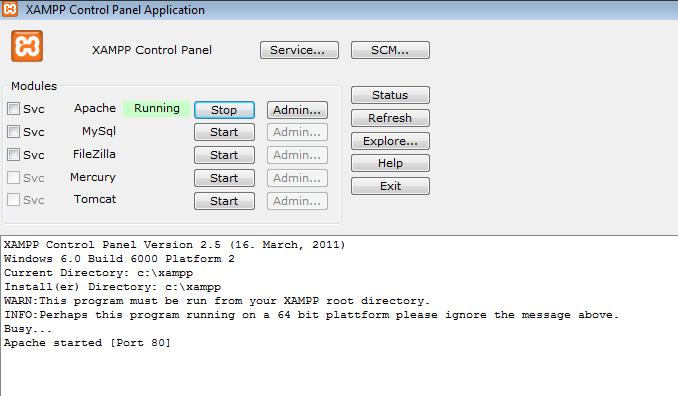The height and width of the screenshot is (396, 678).
Task: Enable the Apache Svc checkbox
Action: (13, 108)
